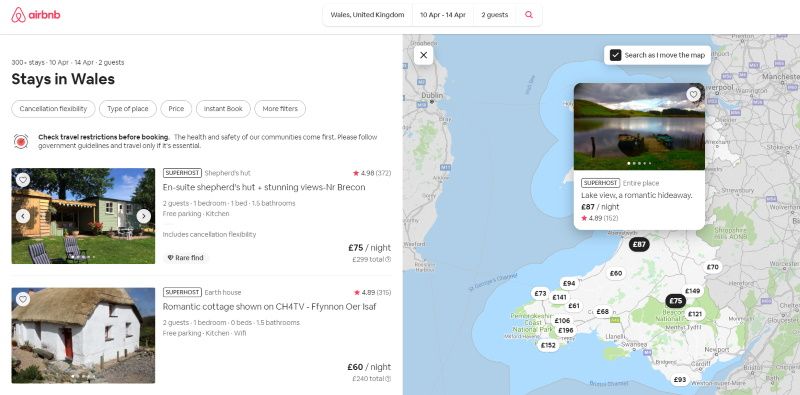
Task: Open En-suite shepherd's hut listing title
Action: coord(264,187)
